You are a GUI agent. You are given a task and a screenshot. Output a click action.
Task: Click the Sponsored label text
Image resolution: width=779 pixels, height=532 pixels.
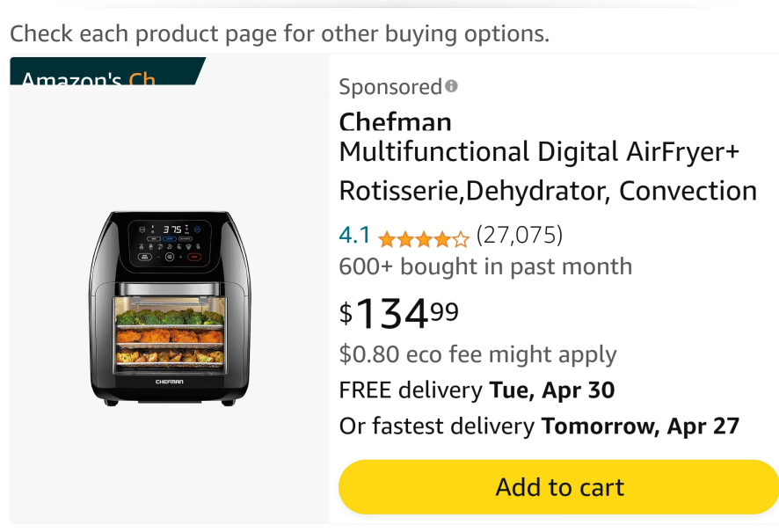pyautogui.click(x=389, y=87)
